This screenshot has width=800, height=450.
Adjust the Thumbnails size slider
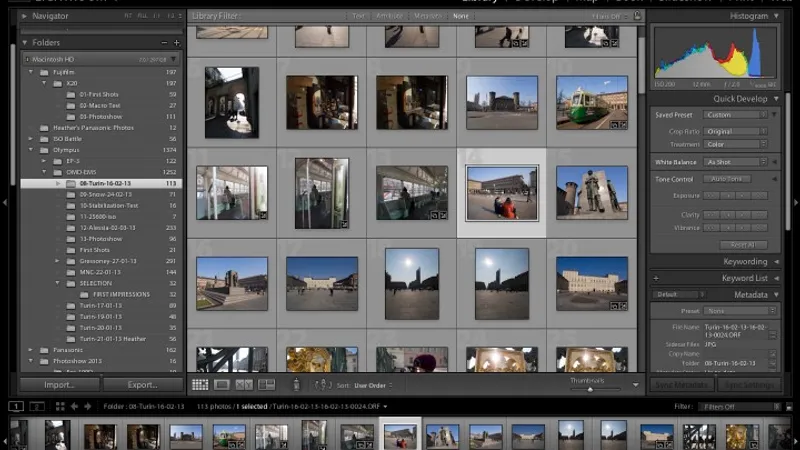click(590, 390)
